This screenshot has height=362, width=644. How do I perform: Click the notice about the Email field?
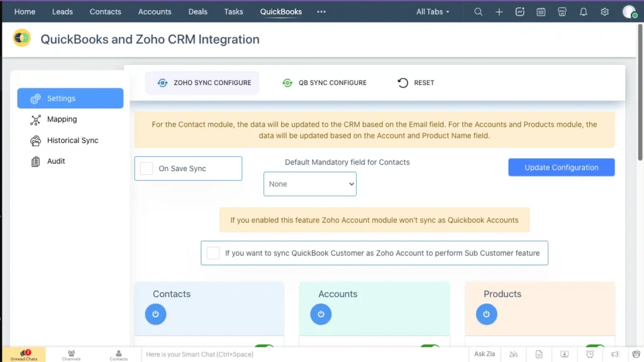pos(374,130)
